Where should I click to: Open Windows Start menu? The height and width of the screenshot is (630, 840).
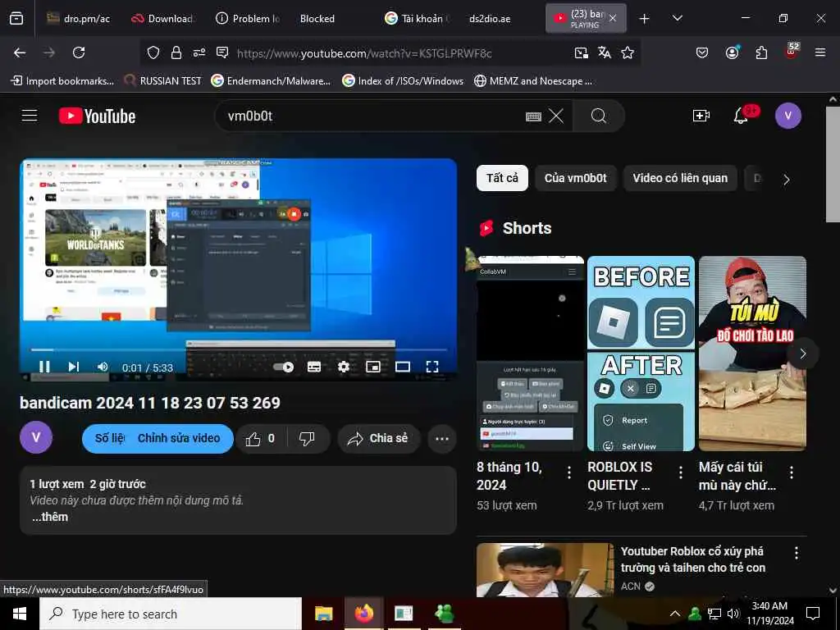click(x=20, y=614)
